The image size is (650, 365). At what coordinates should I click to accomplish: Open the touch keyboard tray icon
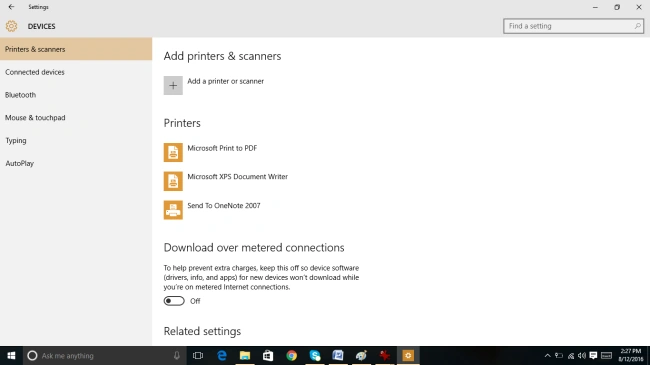(606, 355)
